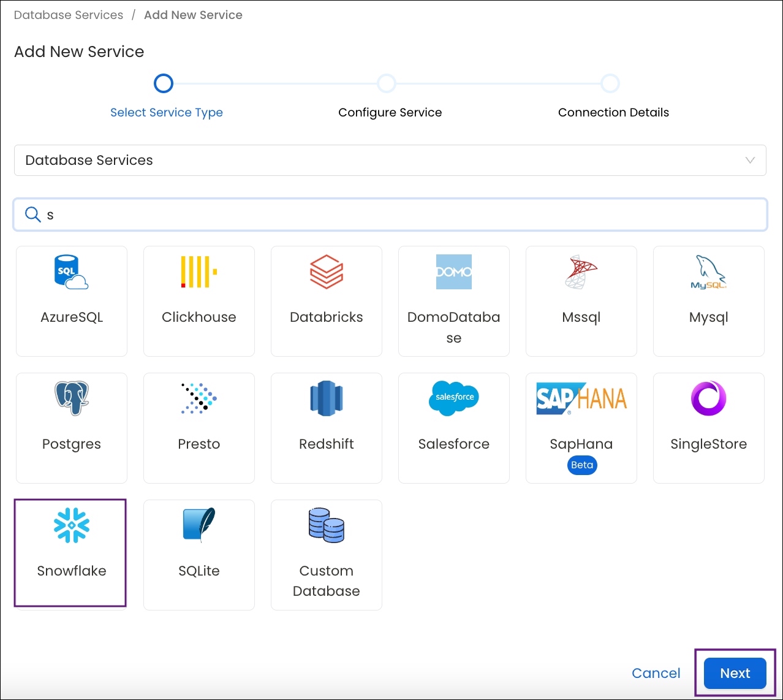
Task: Select the Snowflake service icon
Action: pyautogui.click(x=70, y=526)
